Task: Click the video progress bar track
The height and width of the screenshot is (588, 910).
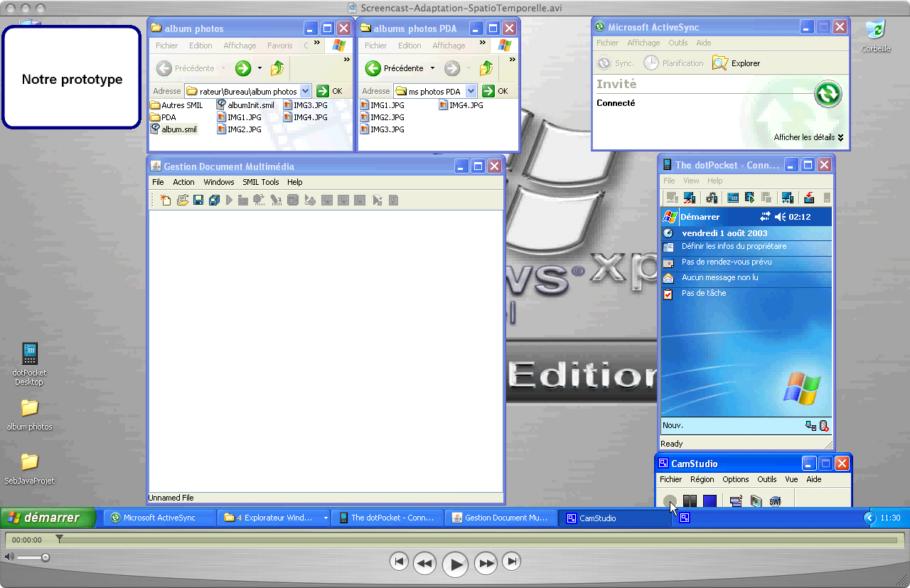Action: point(476,540)
